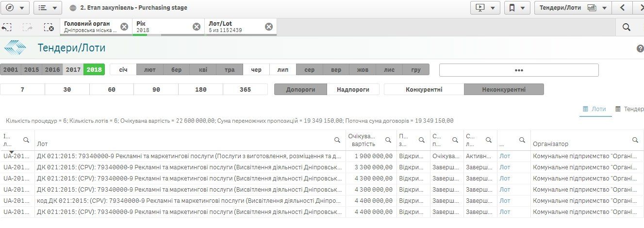Filter by month сер

tap(310, 70)
